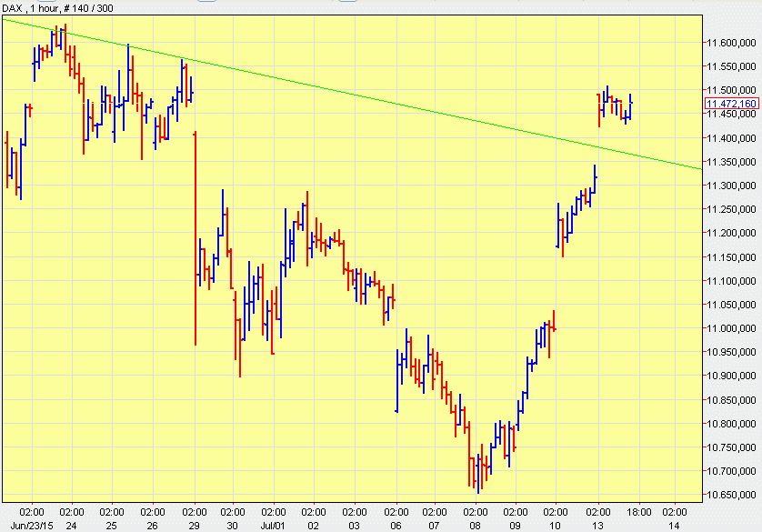Click the 11.200,000 price axis label
762x532 pixels.
coord(731,234)
